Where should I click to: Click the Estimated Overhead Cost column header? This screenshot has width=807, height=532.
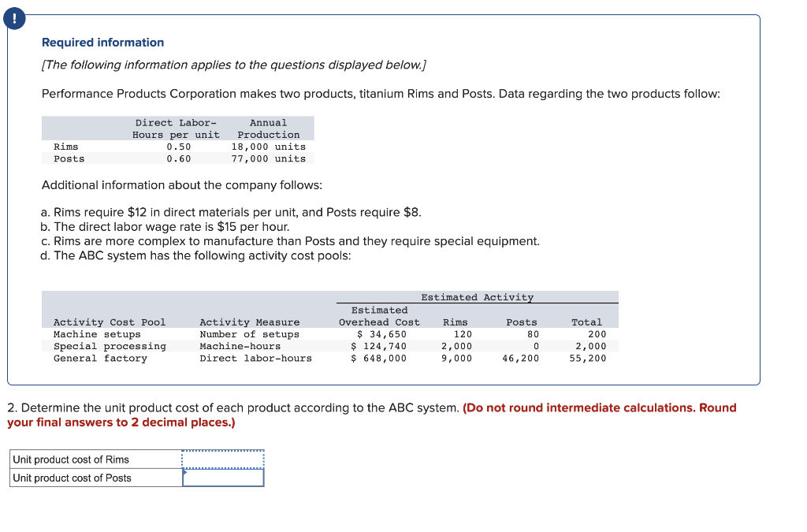pyautogui.click(x=379, y=317)
